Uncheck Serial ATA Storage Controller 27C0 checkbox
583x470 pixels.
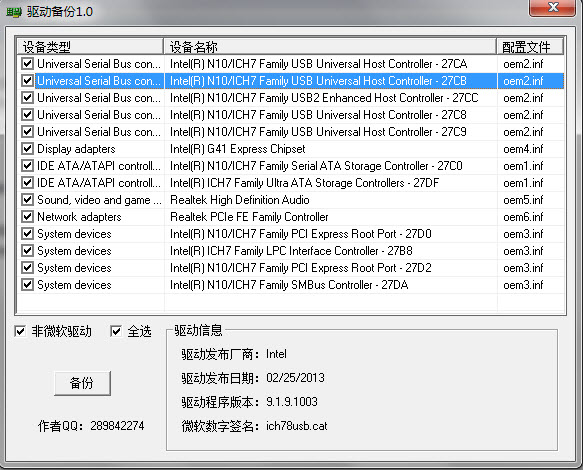[x=27, y=165]
